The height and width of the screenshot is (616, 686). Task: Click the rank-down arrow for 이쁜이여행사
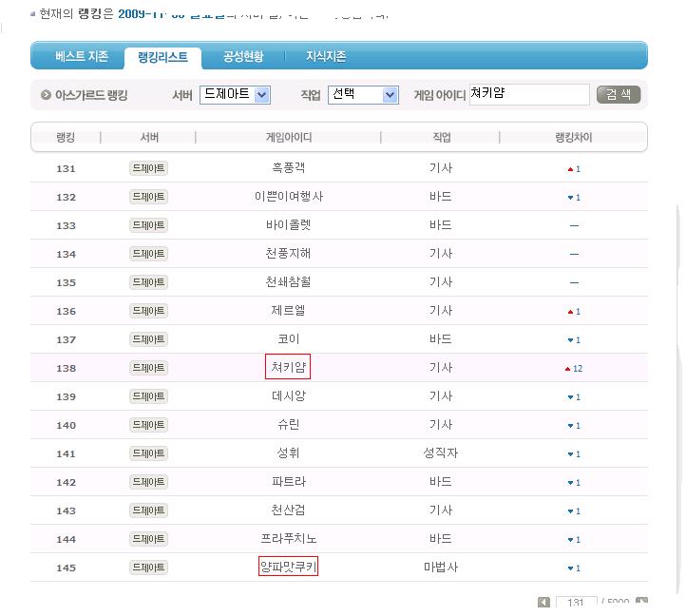(570, 198)
